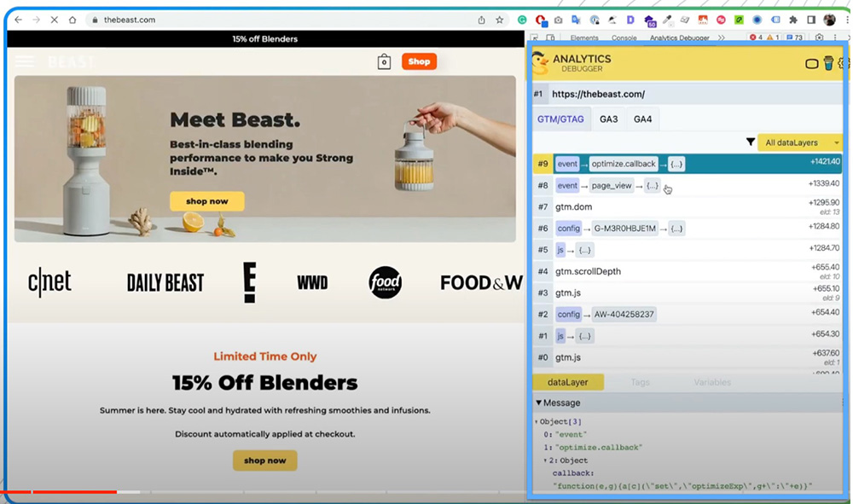Open the Chrome profile avatar
Screen dimensions: 853x504
(x=830, y=20)
